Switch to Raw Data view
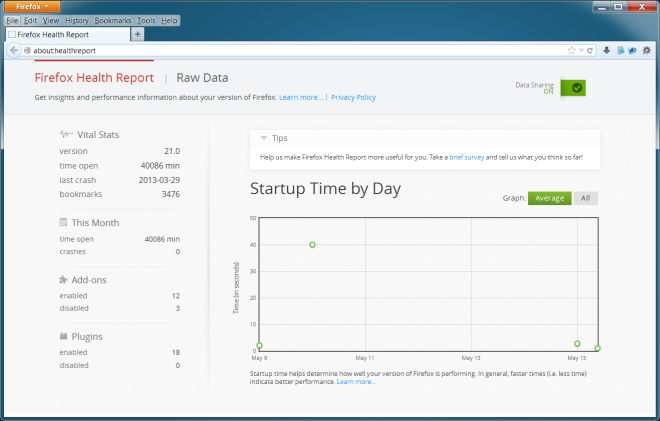This screenshot has height=421, width=660. tap(202, 78)
